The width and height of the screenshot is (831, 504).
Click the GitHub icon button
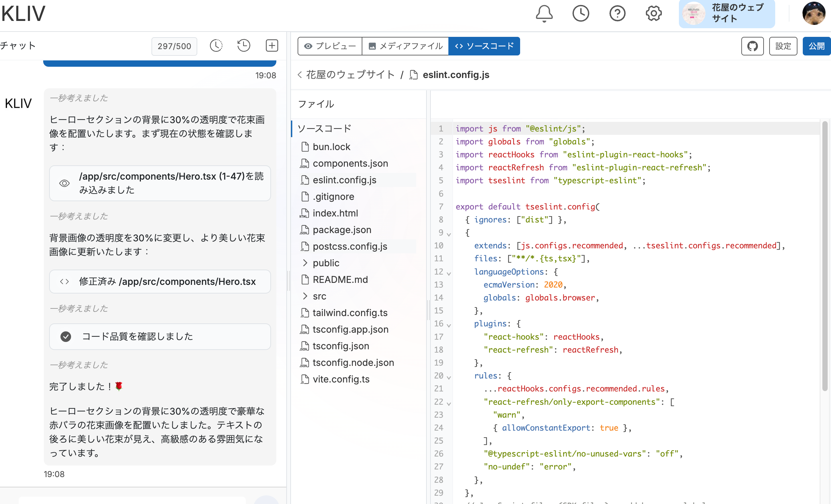point(752,46)
